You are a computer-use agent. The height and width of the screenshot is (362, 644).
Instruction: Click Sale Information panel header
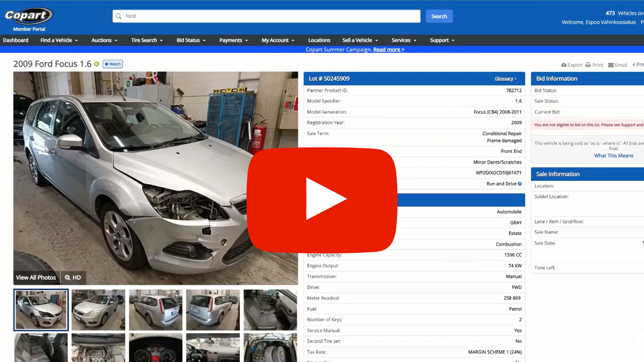coord(587,174)
